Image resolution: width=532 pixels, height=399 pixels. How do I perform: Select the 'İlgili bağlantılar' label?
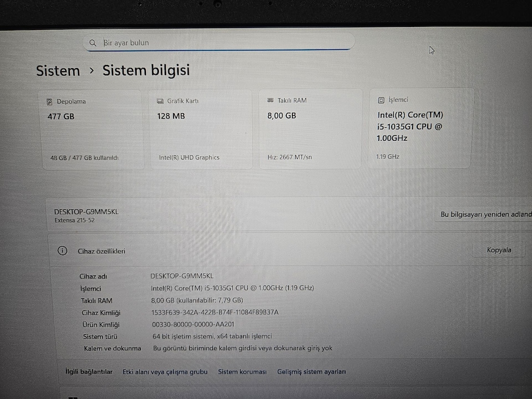[x=89, y=372]
